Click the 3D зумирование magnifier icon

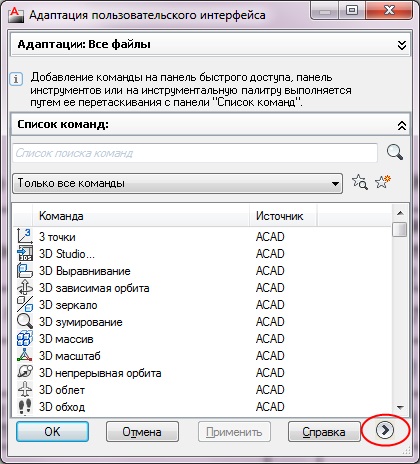click(x=25, y=321)
